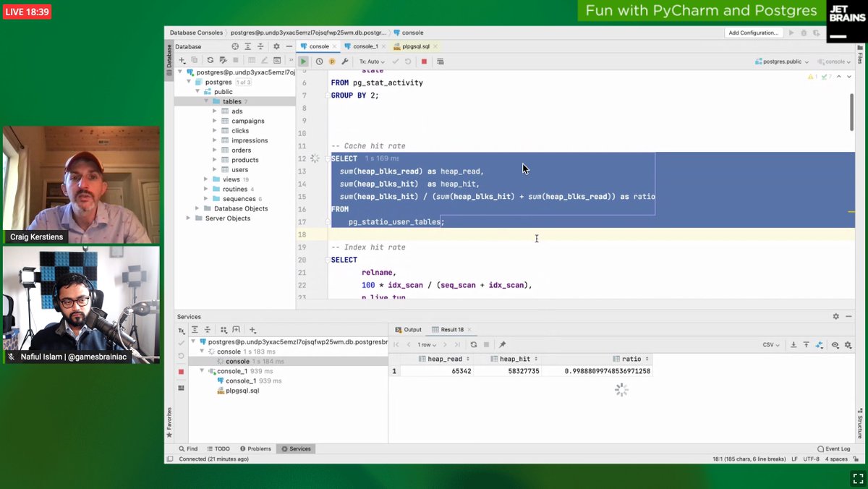Screen dimensions: 868x489
Task: Click the '1 of 3' schemas badge
Action: coord(243,82)
